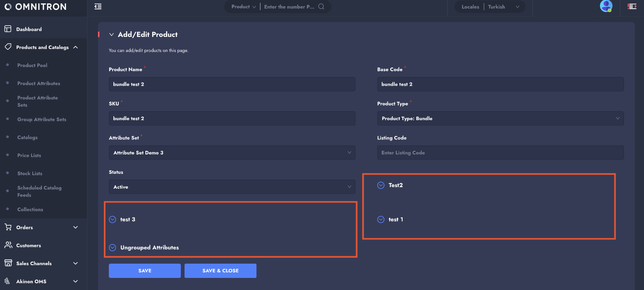Click the top-right panel toggle icon
This screenshot has height=290, width=644.
coord(632,6)
